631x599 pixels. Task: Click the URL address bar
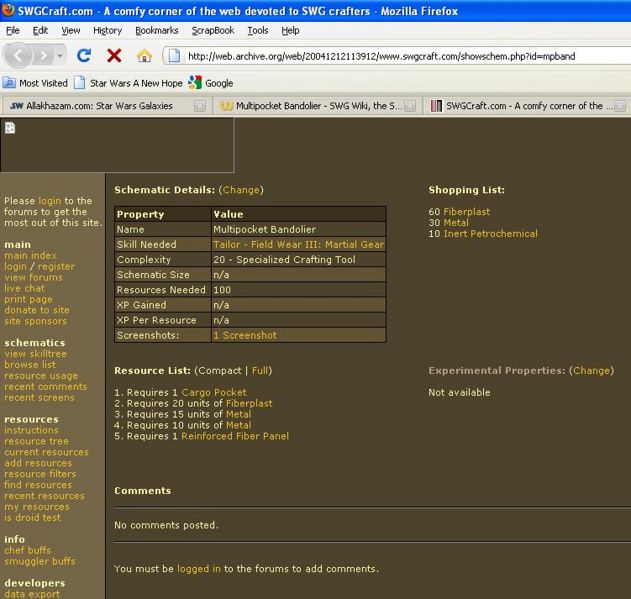click(x=400, y=56)
